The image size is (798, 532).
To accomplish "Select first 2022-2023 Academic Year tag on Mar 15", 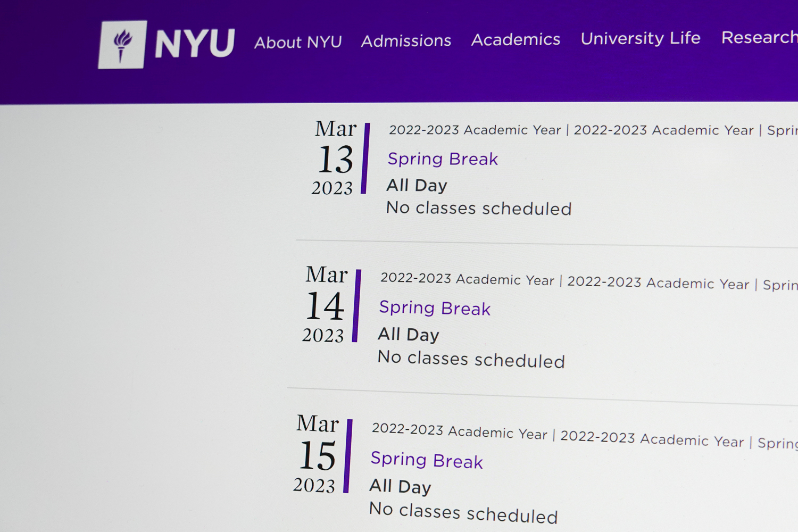I will pos(460,431).
